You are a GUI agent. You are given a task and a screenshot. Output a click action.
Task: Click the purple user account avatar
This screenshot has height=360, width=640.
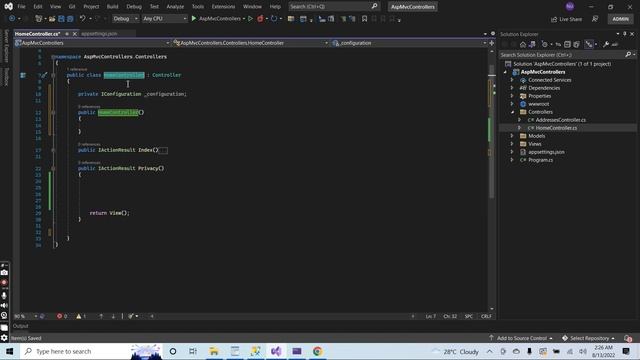(x=570, y=7)
